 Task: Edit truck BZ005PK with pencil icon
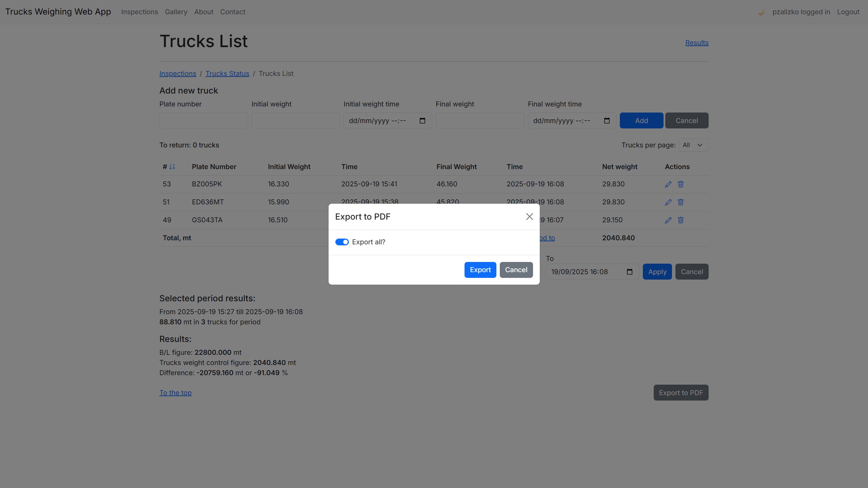[x=668, y=184]
